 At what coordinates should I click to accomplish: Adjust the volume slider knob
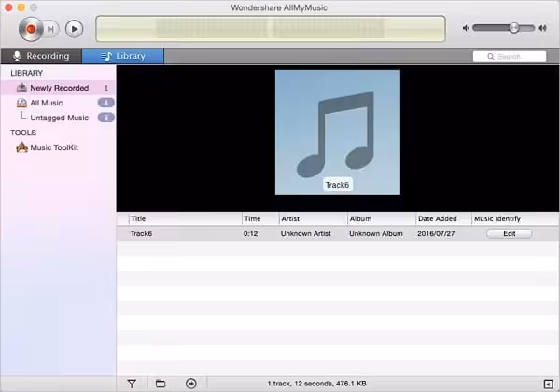513,28
